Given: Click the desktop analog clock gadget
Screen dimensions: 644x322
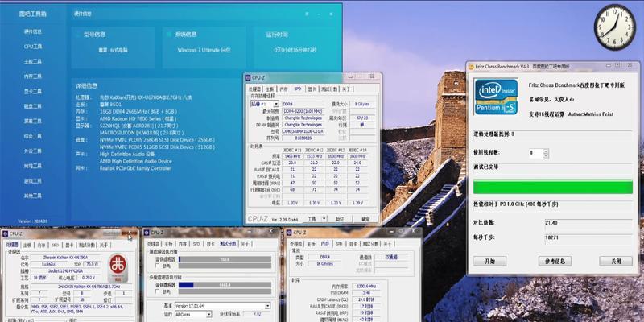Looking at the screenshot, I should click(615, 27).
